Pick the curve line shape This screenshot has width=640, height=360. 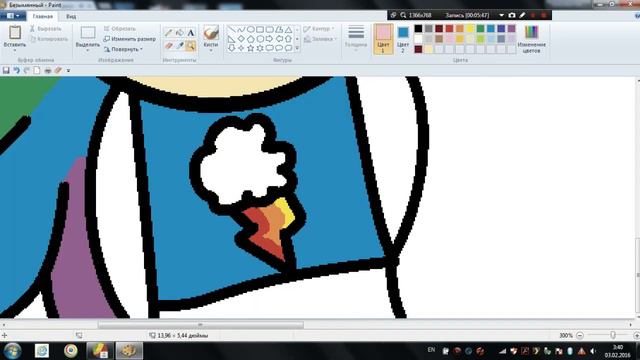coord(241,29)
